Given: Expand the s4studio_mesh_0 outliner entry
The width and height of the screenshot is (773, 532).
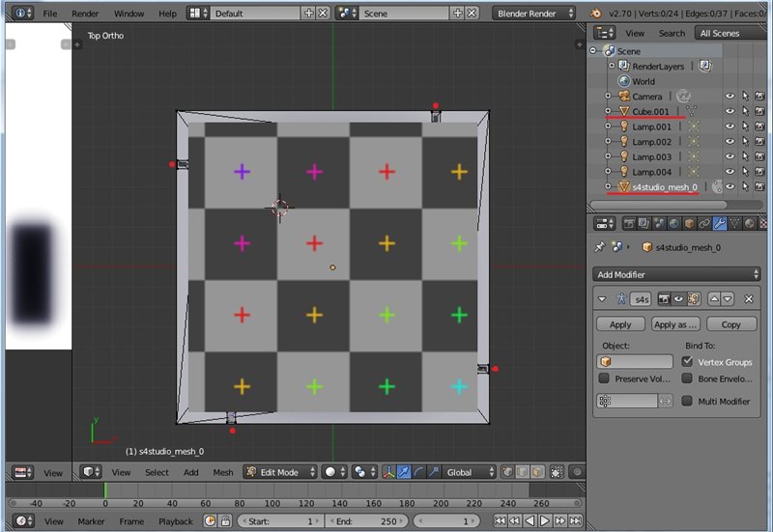Looking at the screenshot, I should pos(608,186).
